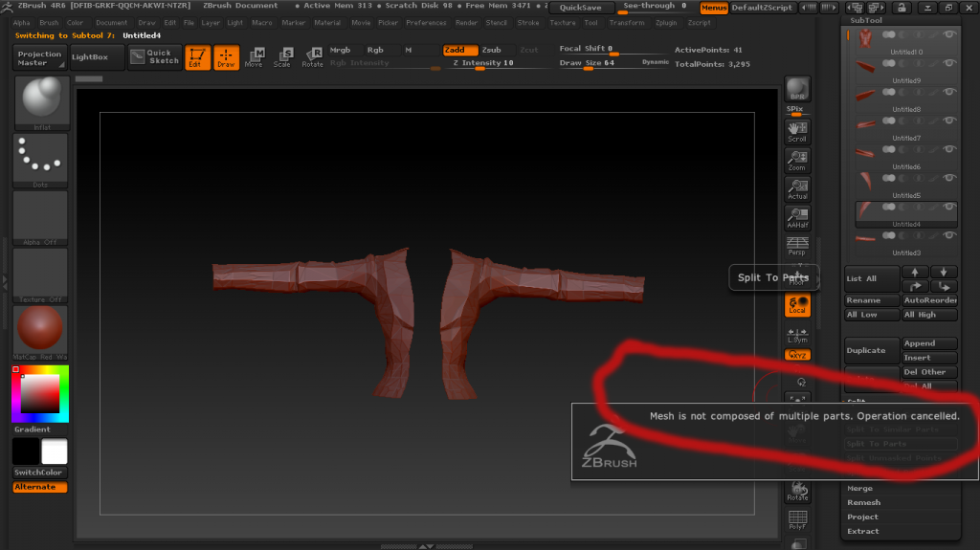Toggle Persp perspective view

pyautogui.click(x=797, y=246)
